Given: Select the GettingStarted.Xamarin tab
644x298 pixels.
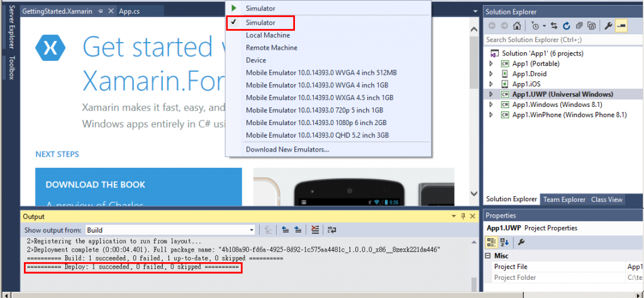Looking at the screenshot, I should coord(57,11).
